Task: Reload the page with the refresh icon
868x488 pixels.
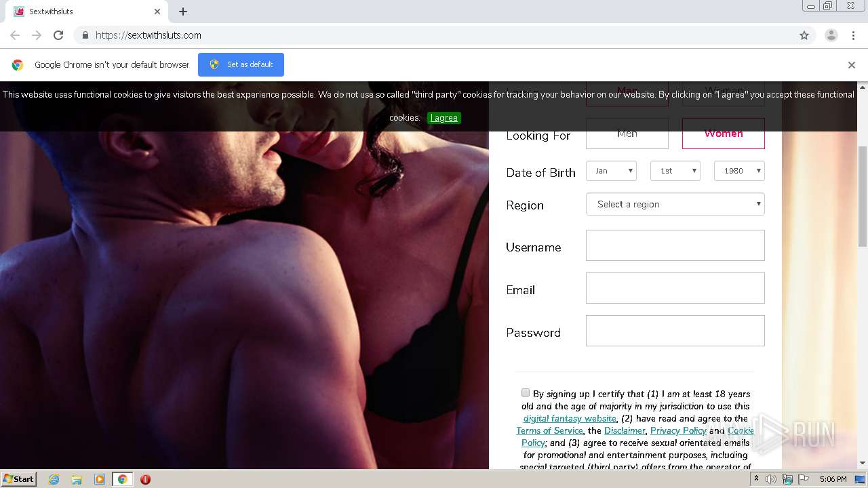Action: click(x=58, y=35)
